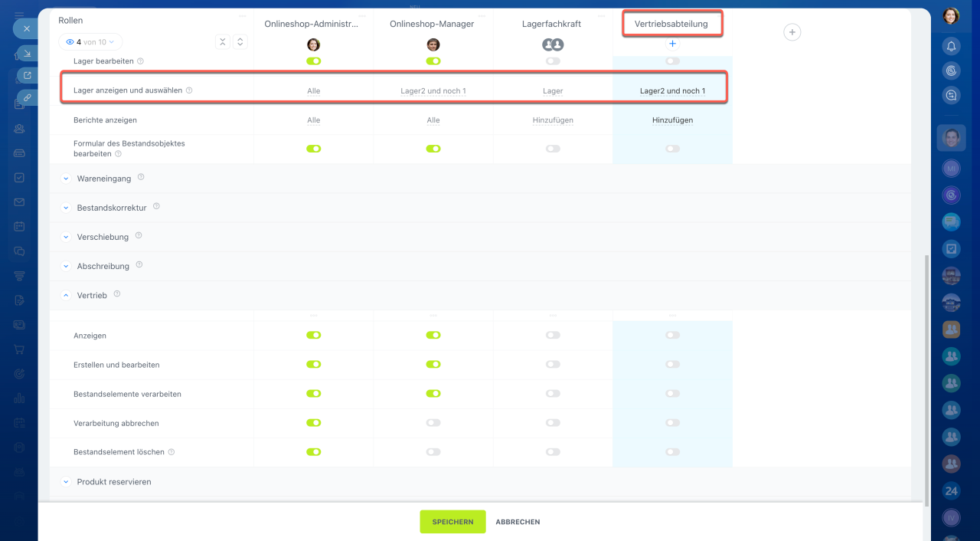This screenshot has width=980, height=541.
Task: Add a new role with plus icon
Action: pyautogui.click(x=792, y=32)
